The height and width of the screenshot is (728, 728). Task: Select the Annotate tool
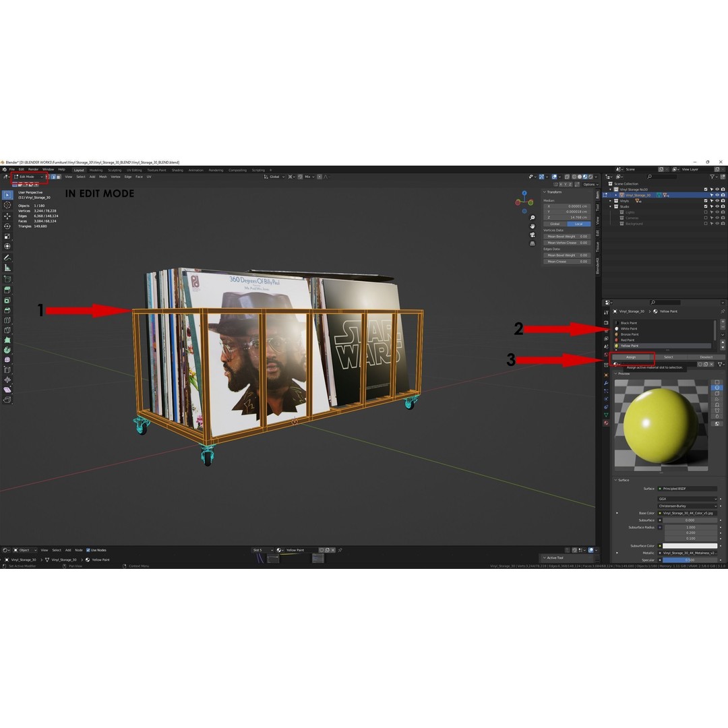7,257
